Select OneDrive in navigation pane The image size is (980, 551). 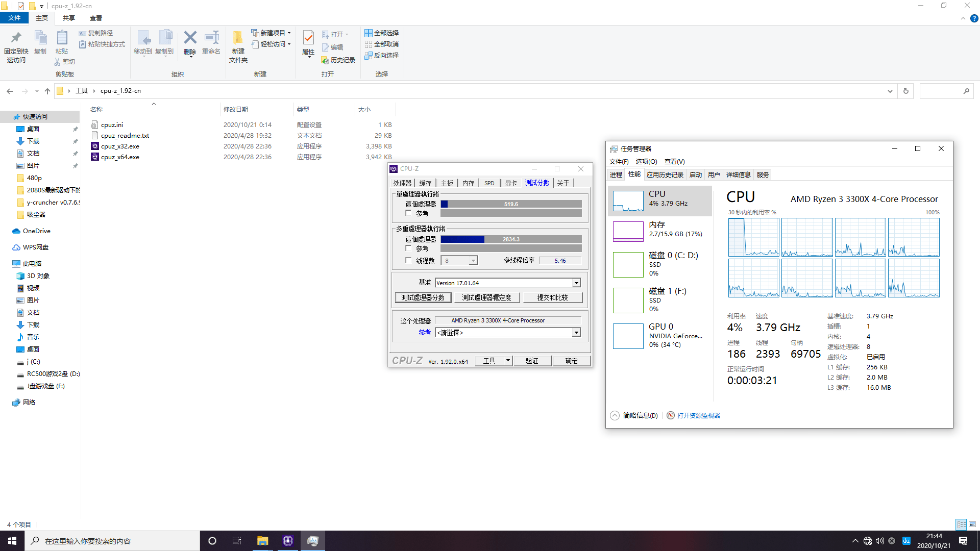click(36, 231)
